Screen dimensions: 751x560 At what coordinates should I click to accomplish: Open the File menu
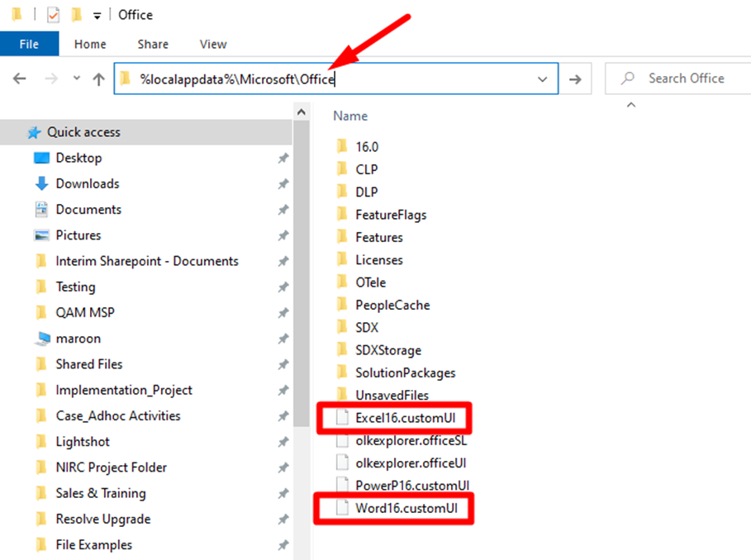tap(30, 44)
